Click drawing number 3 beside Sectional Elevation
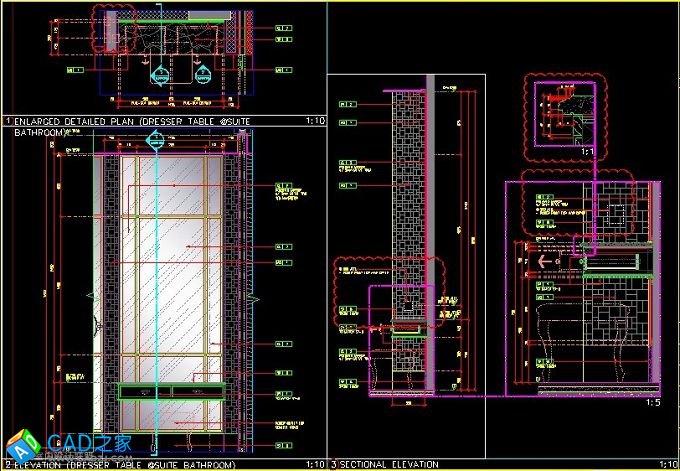The image size is (680, 471). (333, 464)
